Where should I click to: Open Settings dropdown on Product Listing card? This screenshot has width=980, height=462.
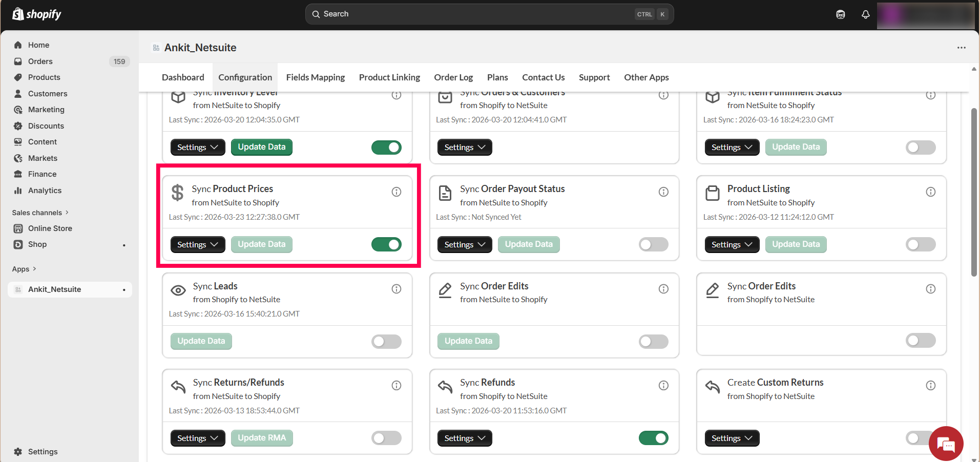tap(732, 244)
